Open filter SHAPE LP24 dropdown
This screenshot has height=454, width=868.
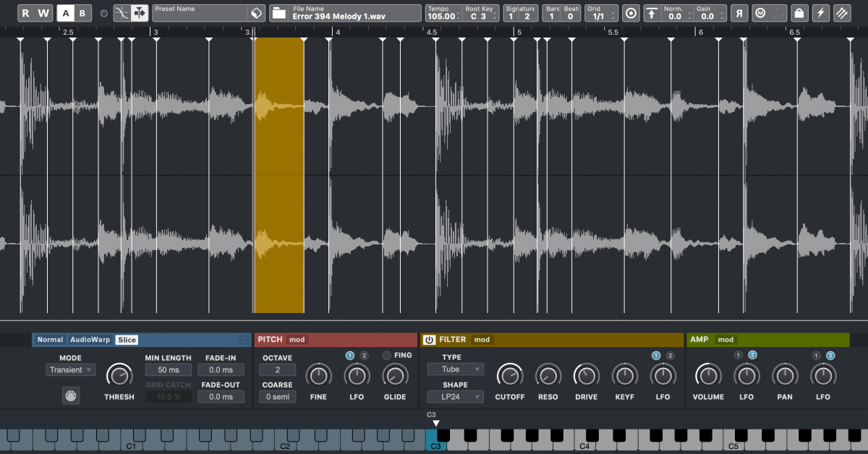[455, 396]
